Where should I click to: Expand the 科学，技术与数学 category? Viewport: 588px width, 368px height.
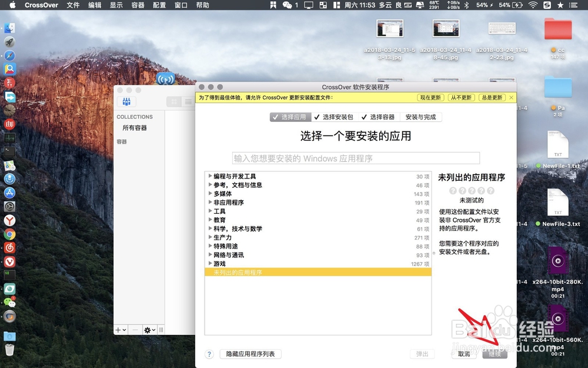tap(211, 228)
